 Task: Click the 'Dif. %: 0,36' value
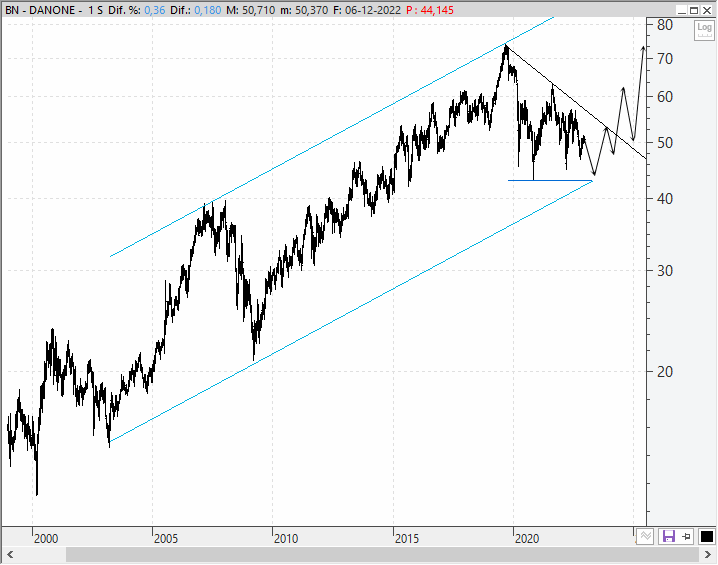tap(136, 10)
